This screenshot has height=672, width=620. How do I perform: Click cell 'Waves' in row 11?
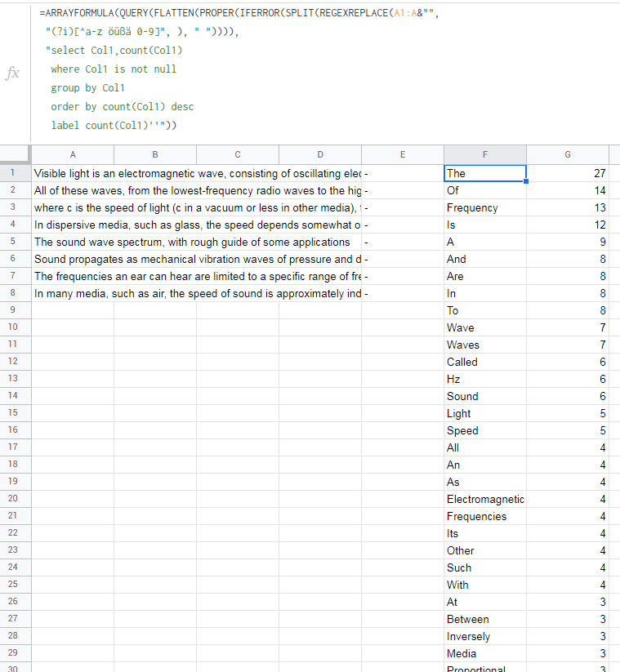pos(485,345)
